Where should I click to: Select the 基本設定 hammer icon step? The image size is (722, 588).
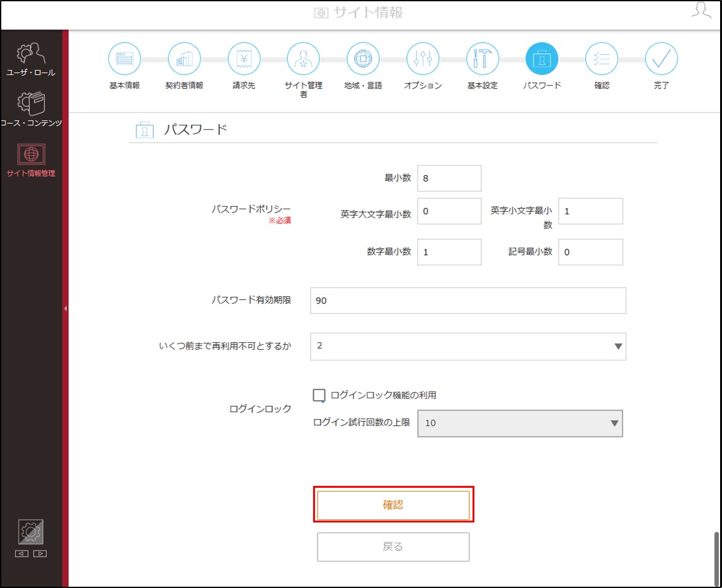483,59
